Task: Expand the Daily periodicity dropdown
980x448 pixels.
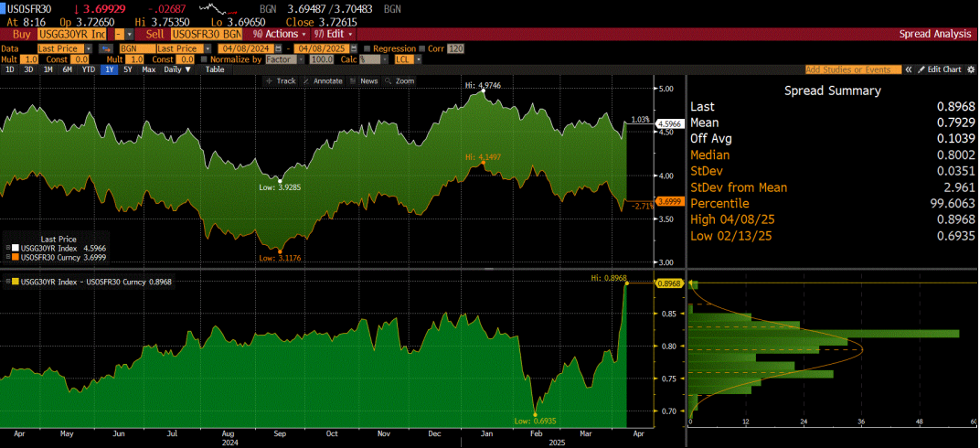Action: point(177,69)
